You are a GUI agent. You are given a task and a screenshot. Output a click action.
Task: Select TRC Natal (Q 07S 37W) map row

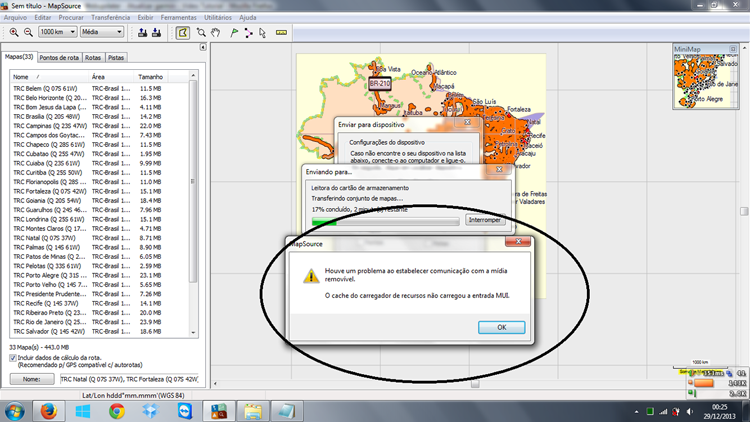100,238
